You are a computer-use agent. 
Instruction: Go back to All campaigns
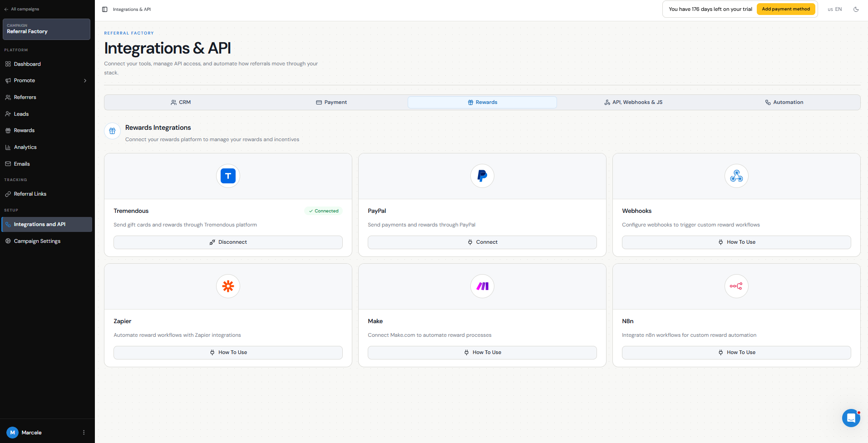pos(22,9)
